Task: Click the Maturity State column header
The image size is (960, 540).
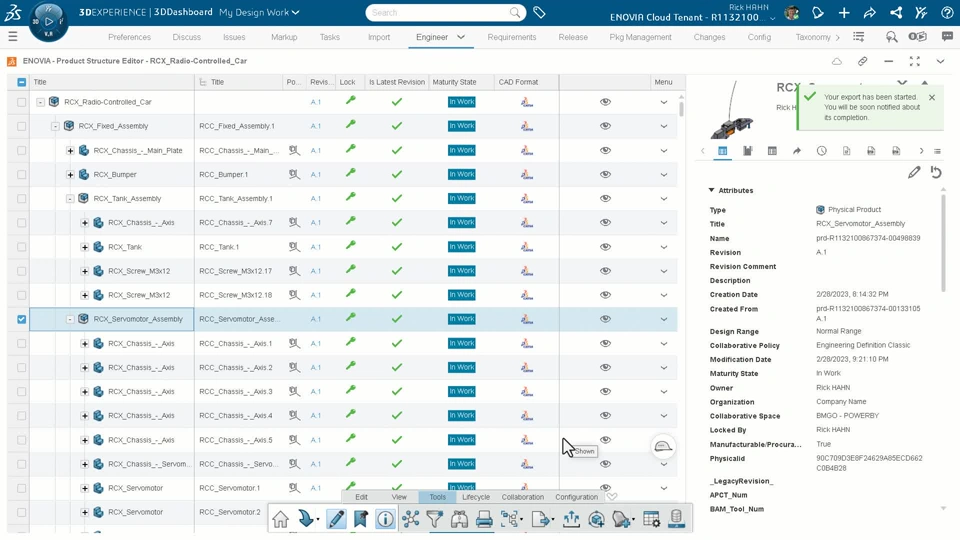Action: pos(454,82)
